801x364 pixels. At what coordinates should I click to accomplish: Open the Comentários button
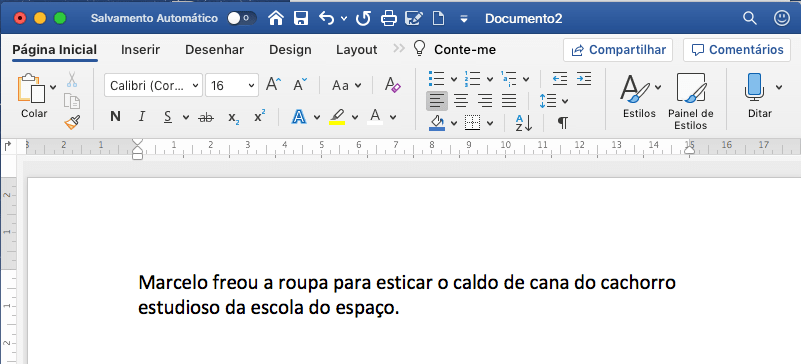coord(737,50)
